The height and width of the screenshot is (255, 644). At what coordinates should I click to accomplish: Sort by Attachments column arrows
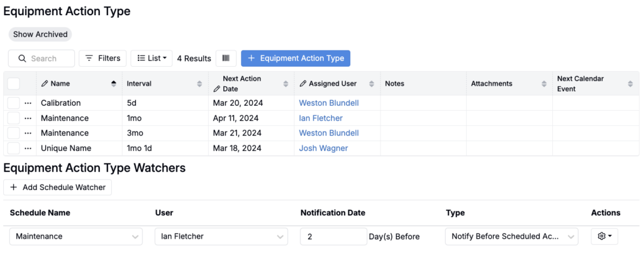[x=543, y=84]
